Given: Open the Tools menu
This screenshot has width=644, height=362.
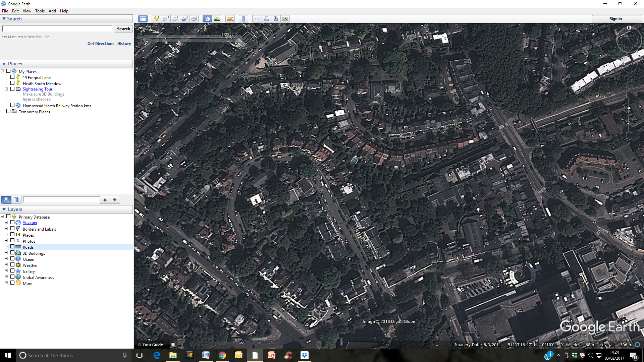Looking at the screenshot, I should tap(40, 11).
